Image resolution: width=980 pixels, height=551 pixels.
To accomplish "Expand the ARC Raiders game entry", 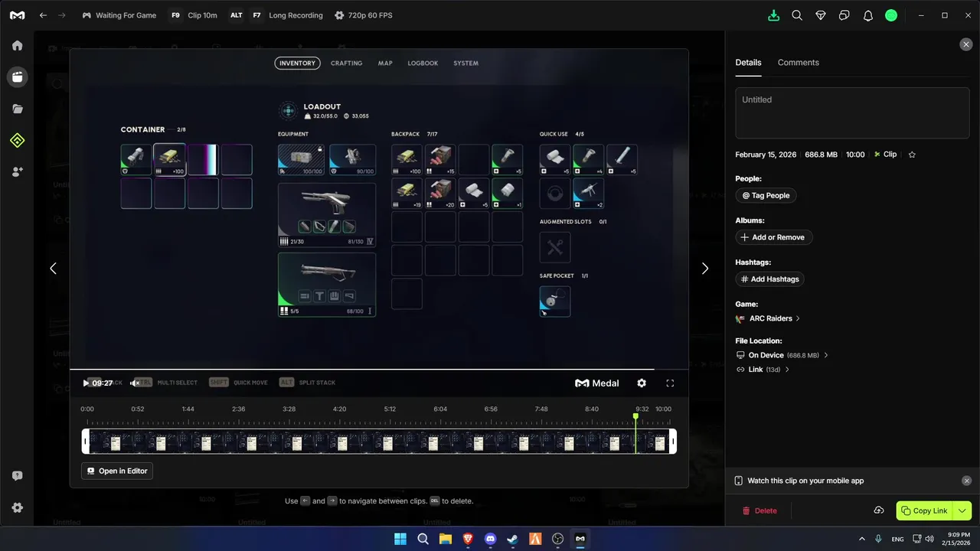I will pyautogui.click(x=768, y=318).
